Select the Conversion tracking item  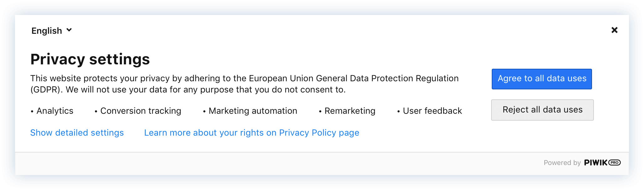pyautogui.click(x=140, y=111)
